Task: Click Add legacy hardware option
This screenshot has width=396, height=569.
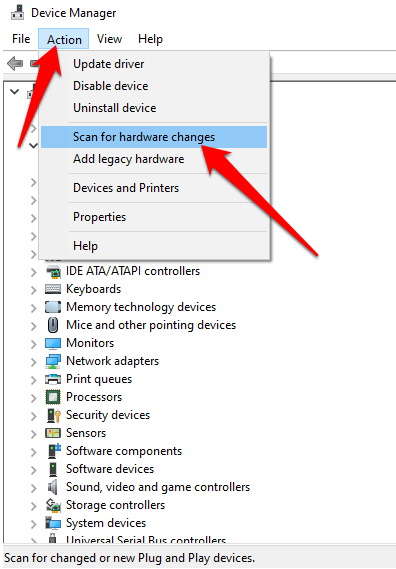Action: pos(128,159)
